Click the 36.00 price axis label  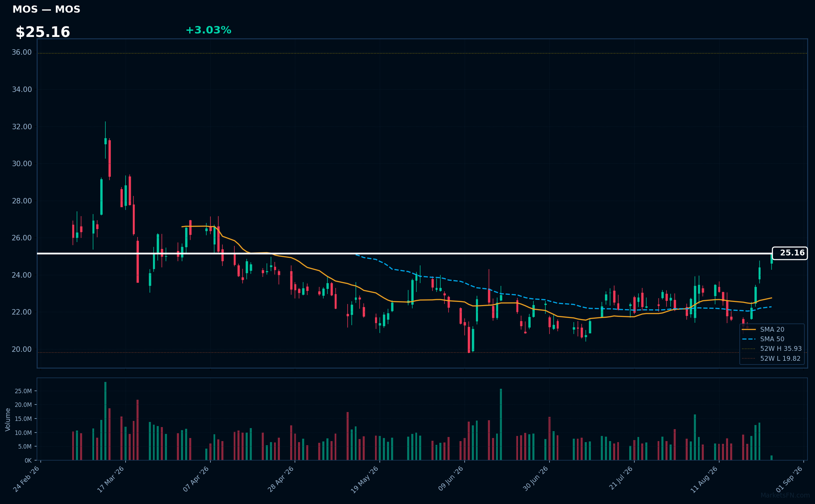pyautogui.click(x=22, y=52)
